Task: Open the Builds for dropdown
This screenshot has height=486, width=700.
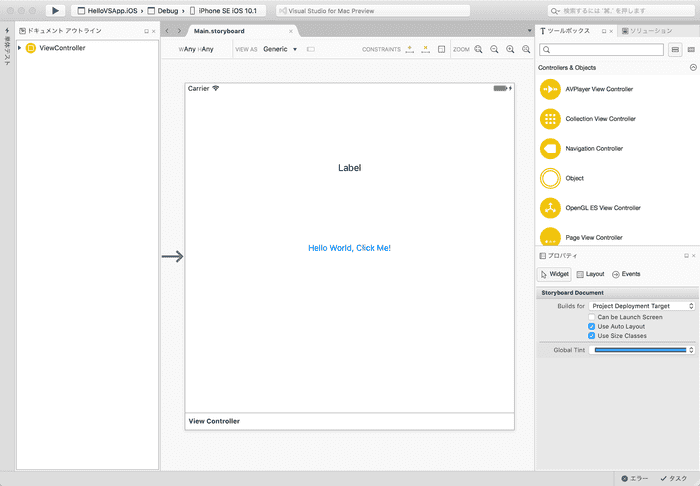Action: click(641, 306)
